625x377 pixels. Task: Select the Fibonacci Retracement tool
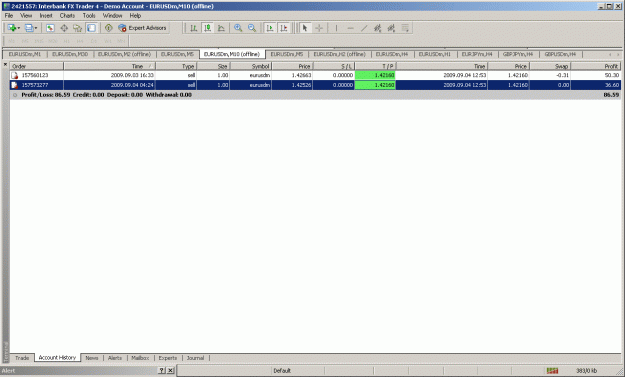(x=391, y=28)
